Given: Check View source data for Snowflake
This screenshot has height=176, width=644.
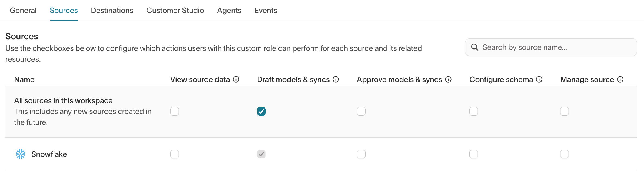Looking at the screenshot, I should tap(175, 154).
